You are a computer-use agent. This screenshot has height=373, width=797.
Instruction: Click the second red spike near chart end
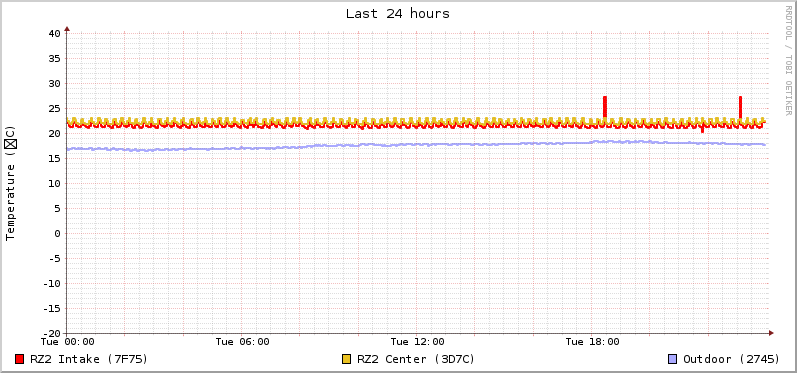741,107
